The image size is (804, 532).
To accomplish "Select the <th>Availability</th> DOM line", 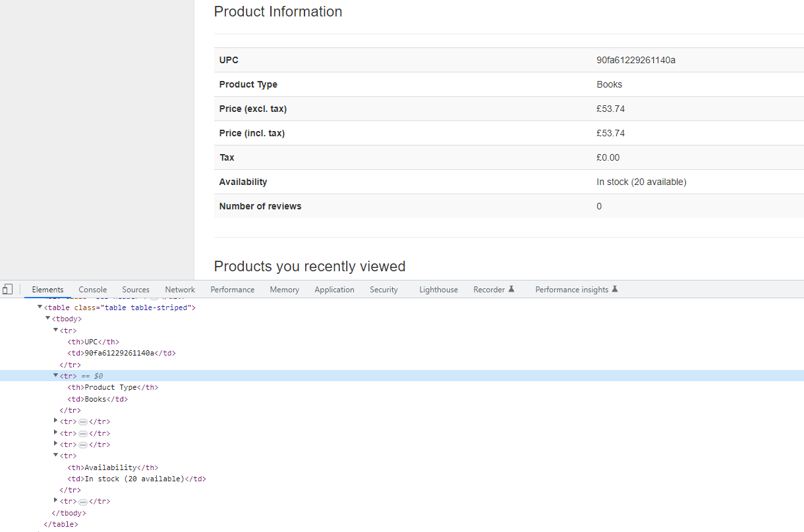I will pyautogui.click(x=113, y=467).
